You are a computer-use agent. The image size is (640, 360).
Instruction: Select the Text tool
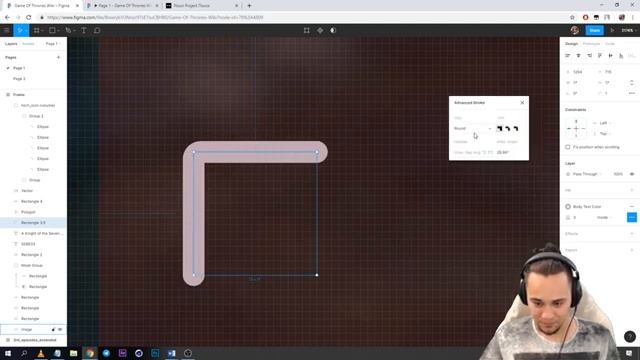[x=84, y=30]
